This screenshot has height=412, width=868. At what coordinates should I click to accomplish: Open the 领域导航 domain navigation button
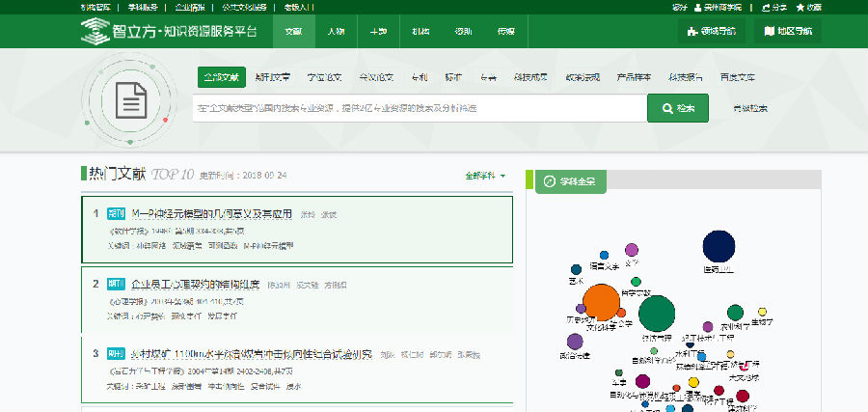point(712,32)
